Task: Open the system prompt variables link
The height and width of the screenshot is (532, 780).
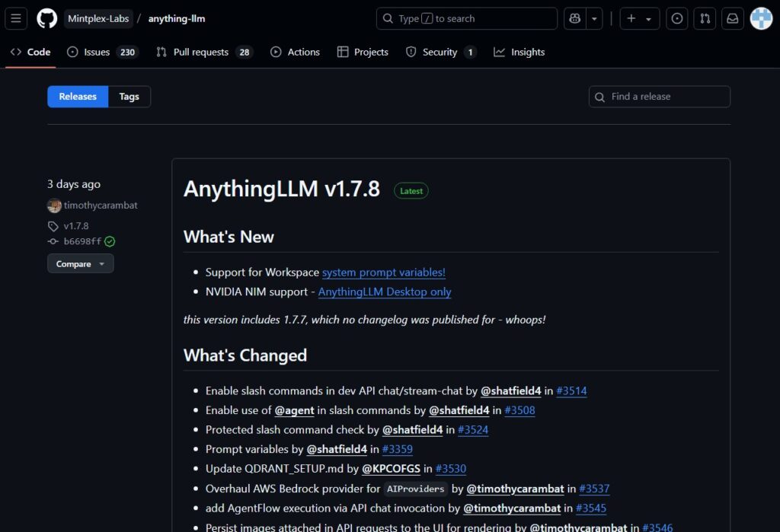Action: (x=383, y=272)
